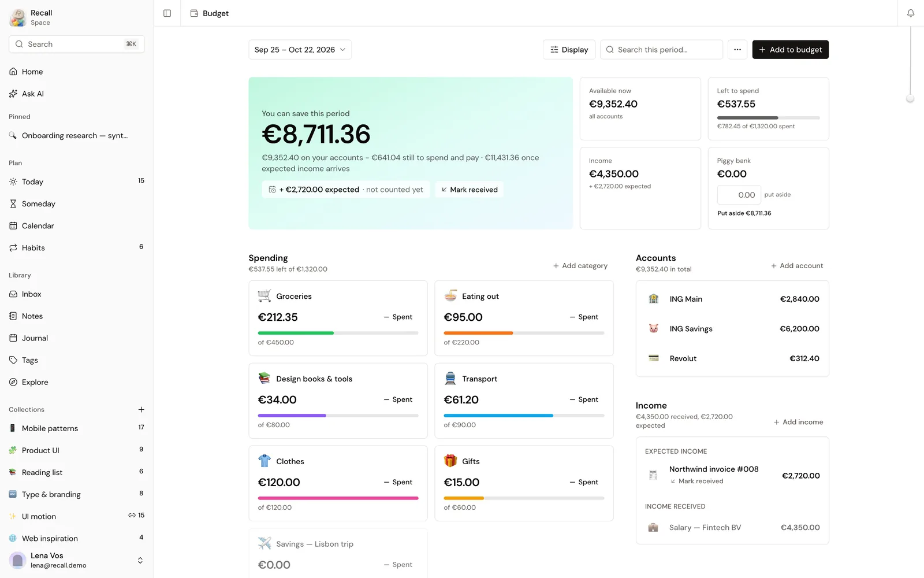Image resolution: width=924 pixels, height=578 pixels.
Task: Click the Gifts box icon
Action: (x=450, y=461)
